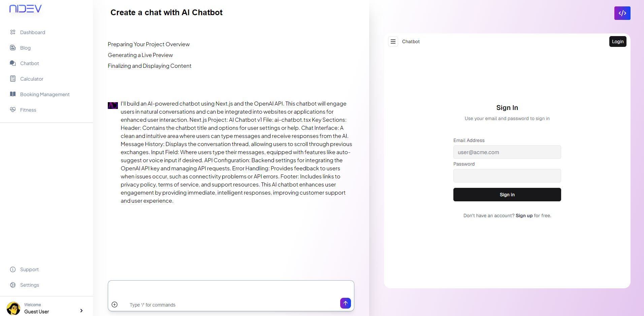This screenshot has height=316, width=644.
Task: Select the Chatbot speech-bubble icon
Action: (13, 63)
